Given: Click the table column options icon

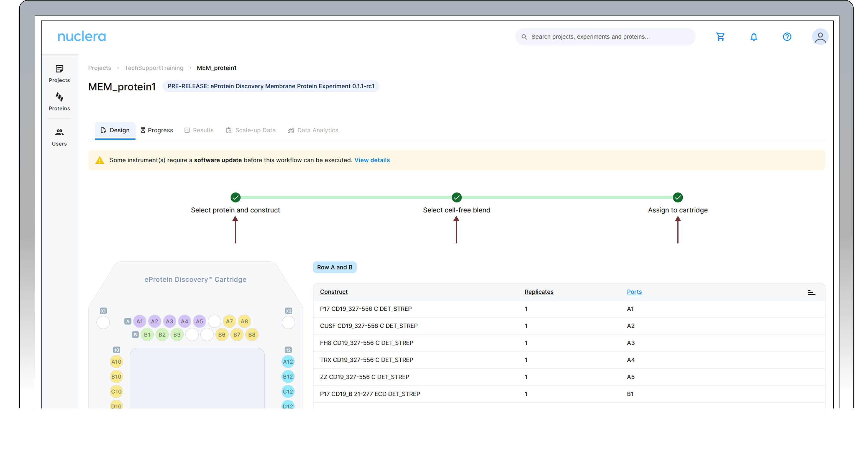Looking at the screenshot, I should [x=811, y=292].
